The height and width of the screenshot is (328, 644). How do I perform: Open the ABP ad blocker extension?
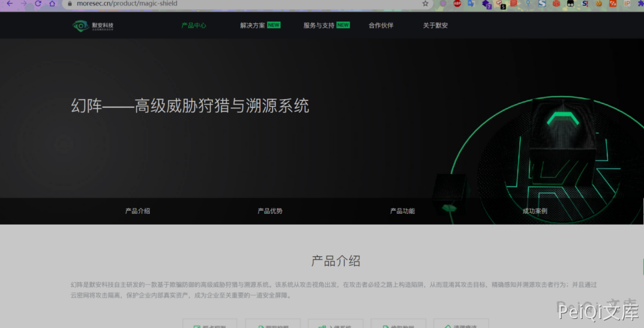tap(457, 4)
